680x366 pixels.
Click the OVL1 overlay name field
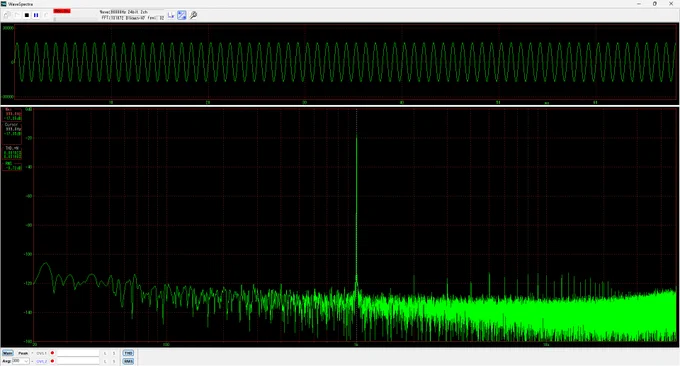(x=78, y=353)
